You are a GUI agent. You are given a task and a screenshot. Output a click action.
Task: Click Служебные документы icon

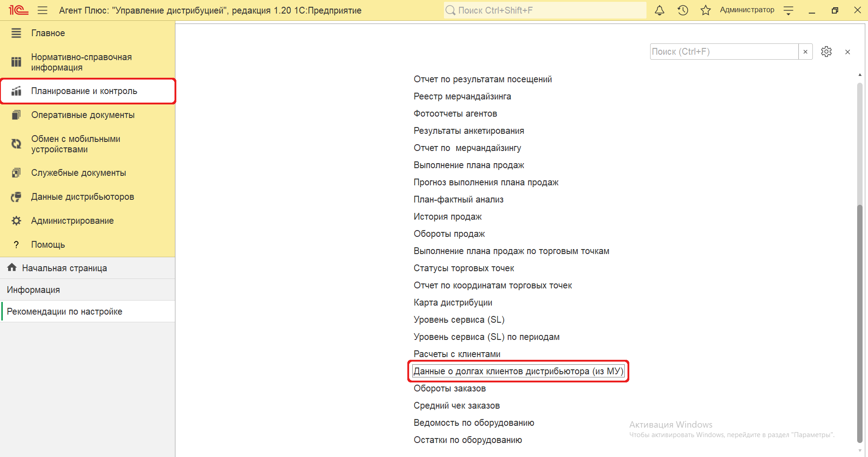[16, 173]
